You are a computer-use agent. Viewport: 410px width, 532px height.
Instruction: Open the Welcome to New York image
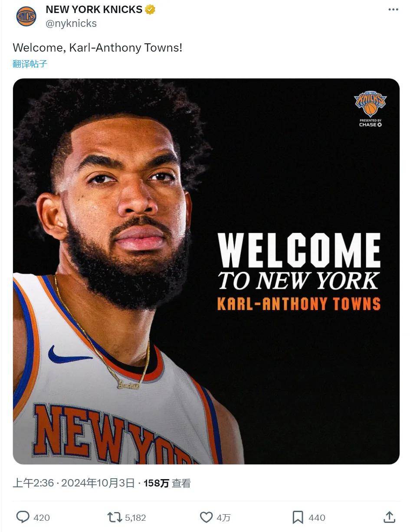coord(206,271)
